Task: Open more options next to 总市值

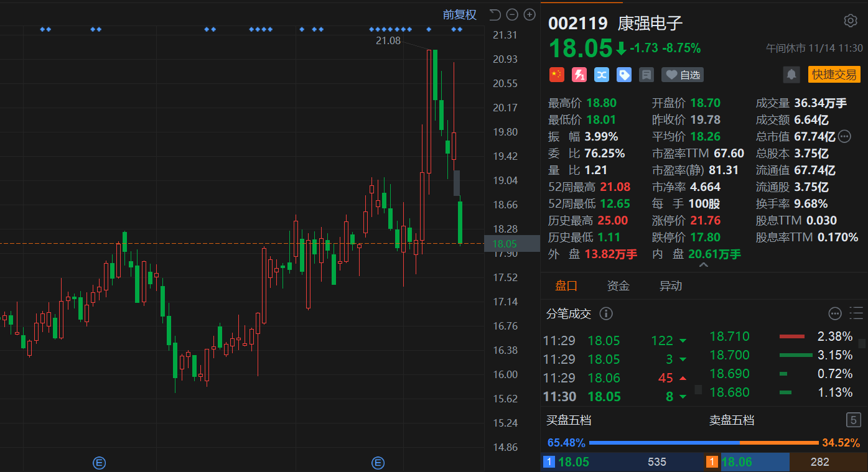Action: [844, 136]
